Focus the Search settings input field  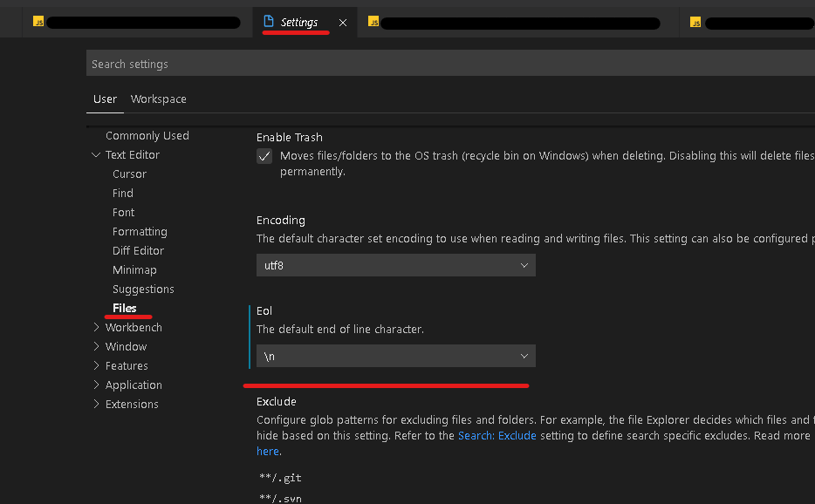pos(436,64)
